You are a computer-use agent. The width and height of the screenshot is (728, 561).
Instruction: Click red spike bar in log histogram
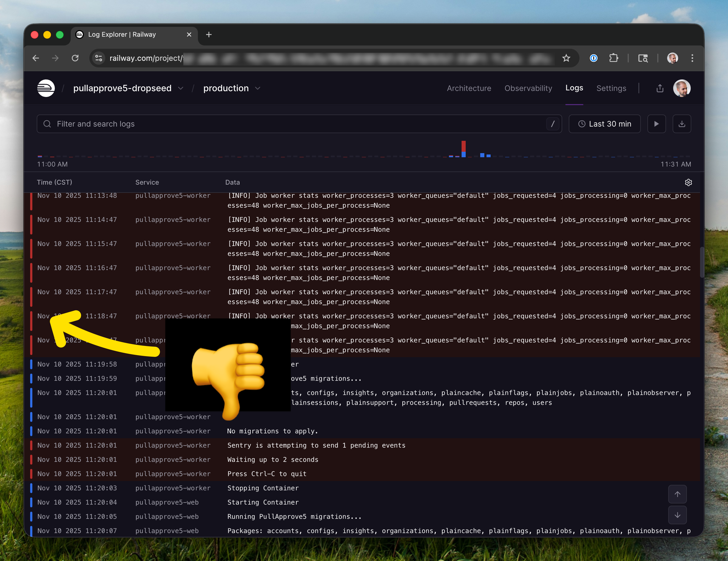[x=463, y=146]
